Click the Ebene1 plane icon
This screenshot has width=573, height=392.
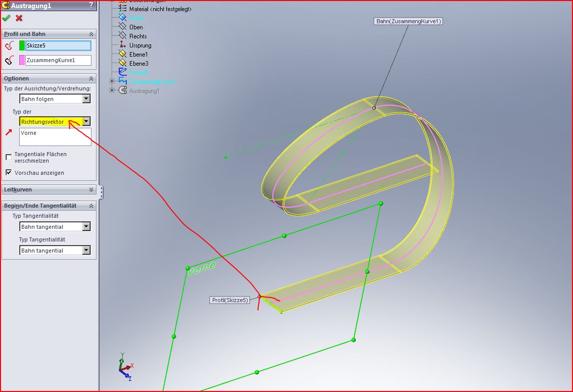pyautogui.click(x=122, y=54)
